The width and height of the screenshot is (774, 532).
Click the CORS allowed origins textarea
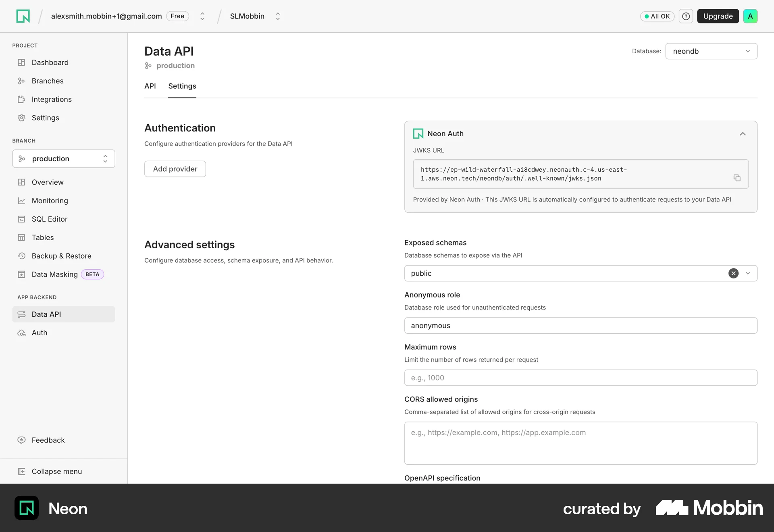click(580, 443)
